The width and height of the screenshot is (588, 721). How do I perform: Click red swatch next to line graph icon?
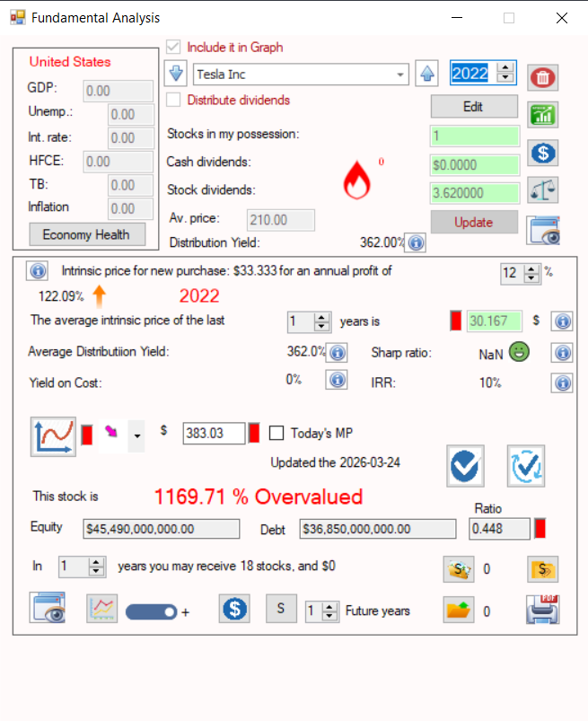(x=87, y=435)
